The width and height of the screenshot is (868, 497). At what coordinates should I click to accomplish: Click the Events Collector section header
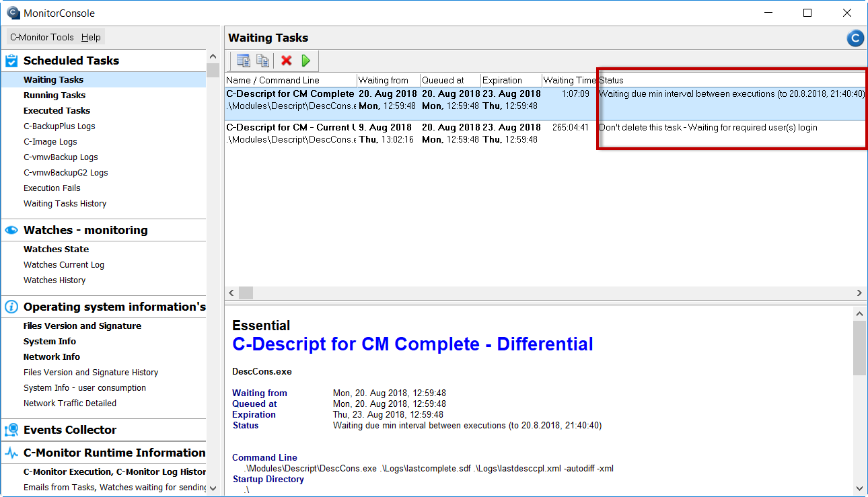click(70, 430)
